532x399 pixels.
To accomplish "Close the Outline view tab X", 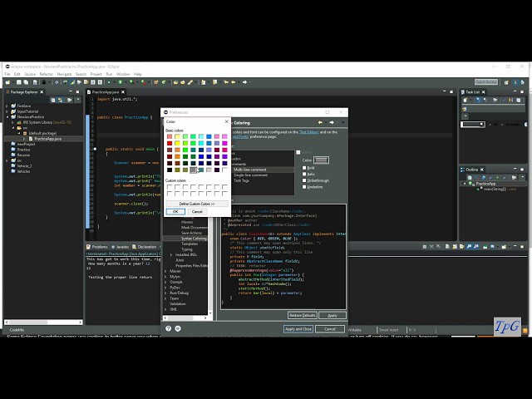I will [x=482, y=170].
